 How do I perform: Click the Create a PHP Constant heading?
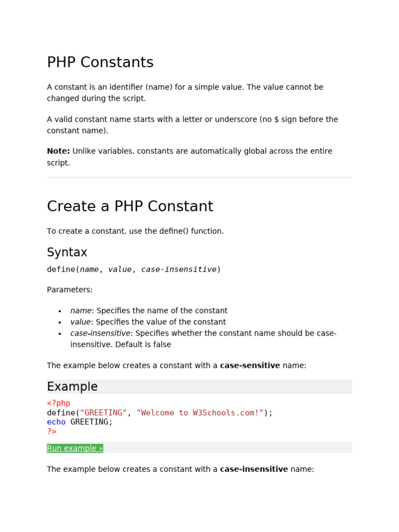pyautogui.click(x=130, y=206)
